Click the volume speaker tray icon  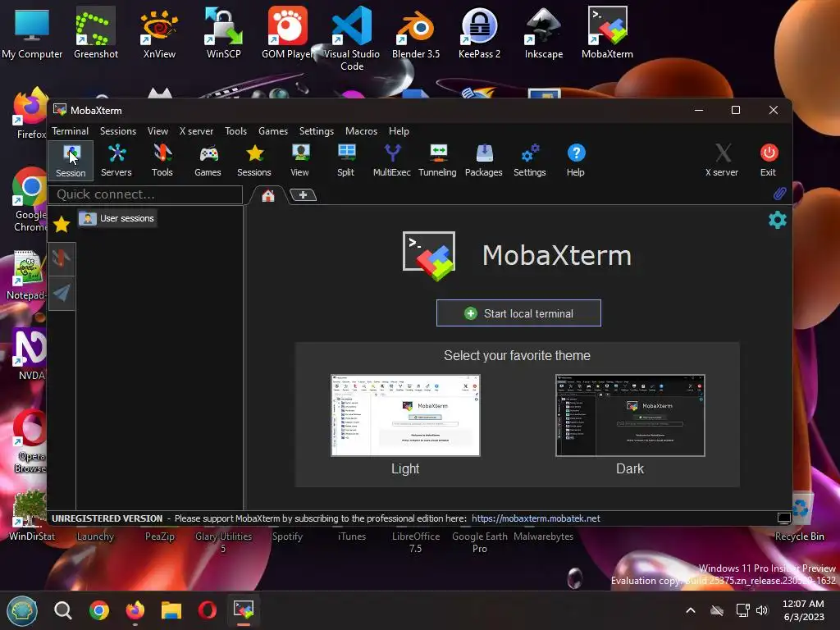(x=762, y=610)
